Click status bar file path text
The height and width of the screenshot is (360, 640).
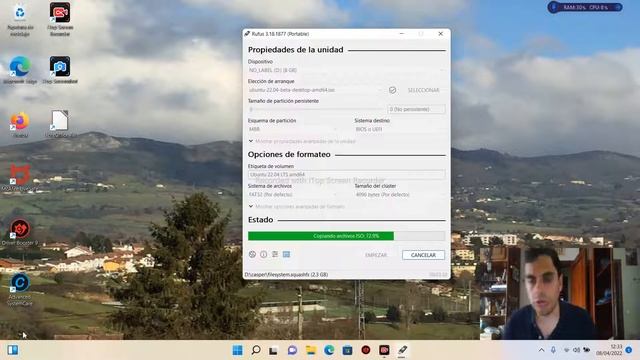pyautogui.click(x=286, y=275)
